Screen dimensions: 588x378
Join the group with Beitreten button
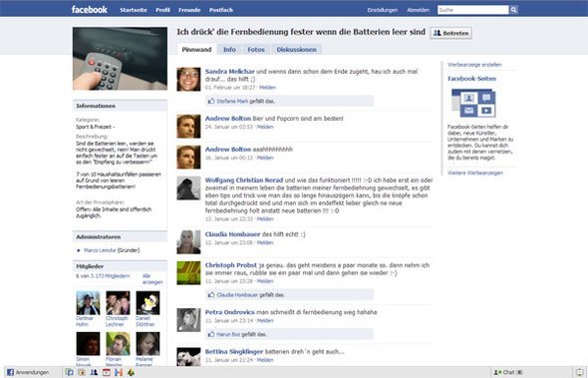(x=451, y=33)
